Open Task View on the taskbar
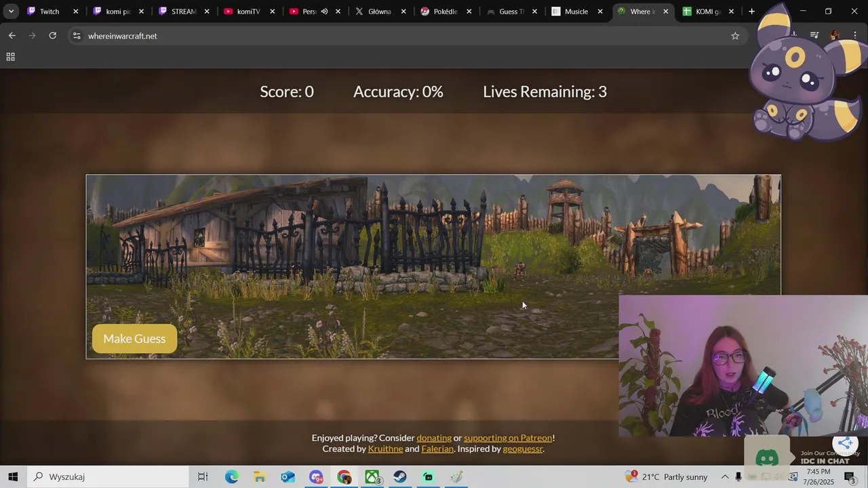 [203, 476]
